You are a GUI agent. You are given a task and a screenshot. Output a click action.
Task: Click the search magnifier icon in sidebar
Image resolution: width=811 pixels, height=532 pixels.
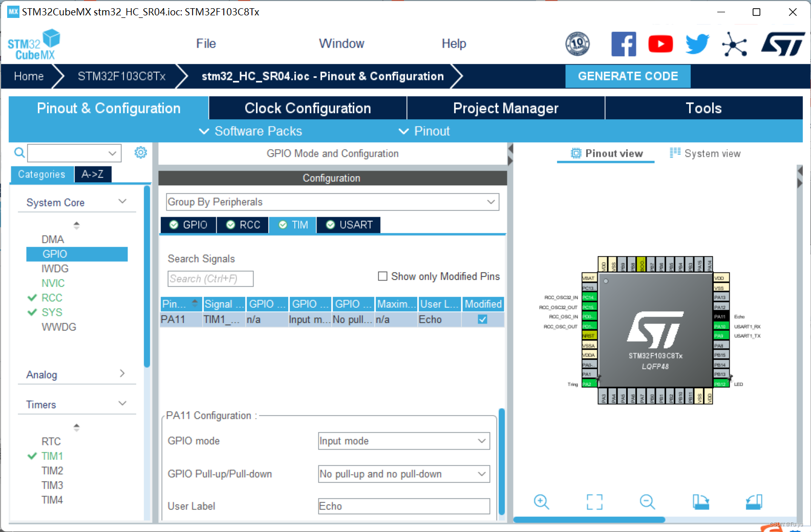[x=19, y=153]
